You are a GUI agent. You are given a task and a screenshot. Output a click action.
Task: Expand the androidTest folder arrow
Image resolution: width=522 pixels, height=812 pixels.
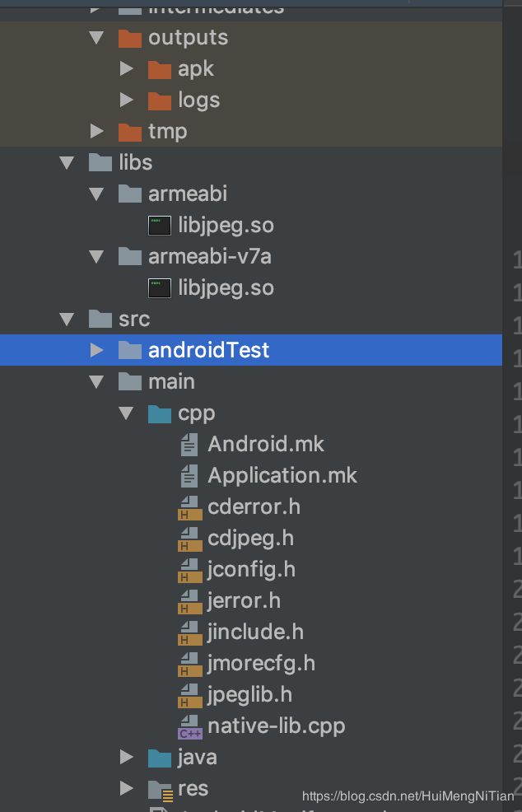tap(97, 350)
